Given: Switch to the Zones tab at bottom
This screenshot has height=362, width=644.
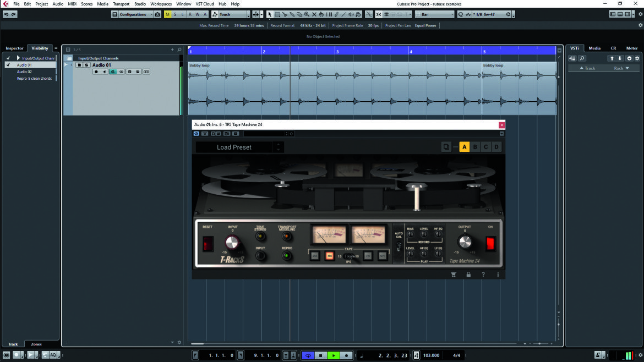Looking at the screenshot, I should coord(36,344).
